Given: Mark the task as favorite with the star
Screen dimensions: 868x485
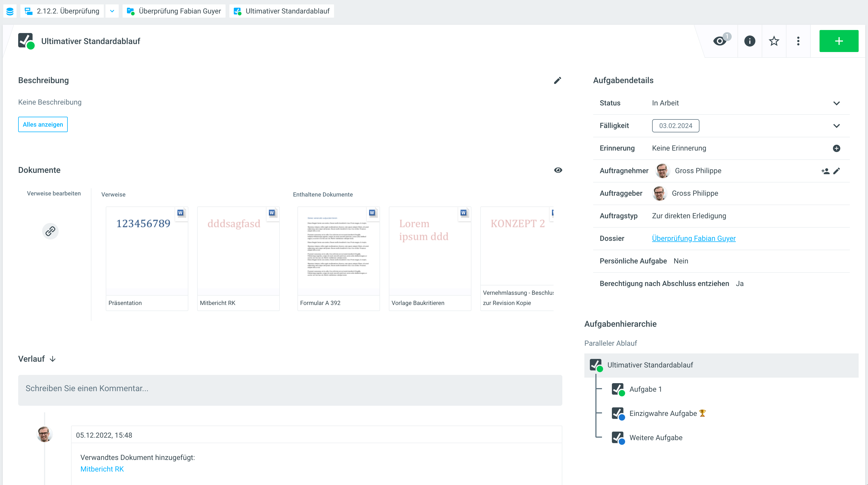Looking at the screenshot, I should [774, 41].
